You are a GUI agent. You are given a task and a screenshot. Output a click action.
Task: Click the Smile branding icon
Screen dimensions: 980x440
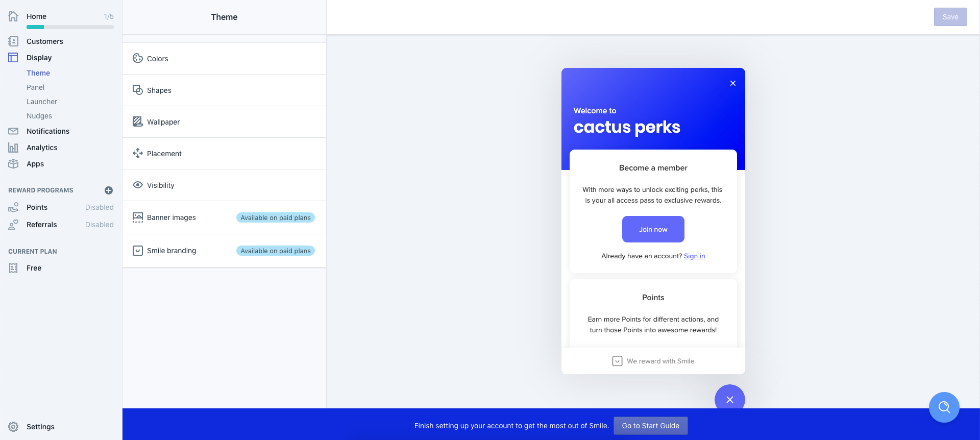coord(138,251)
